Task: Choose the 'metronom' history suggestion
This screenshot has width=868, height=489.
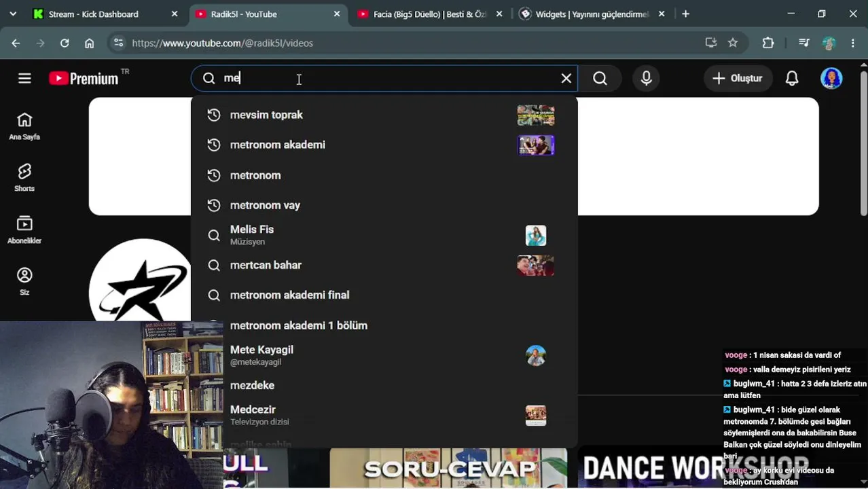Action: tap(384, 175)
